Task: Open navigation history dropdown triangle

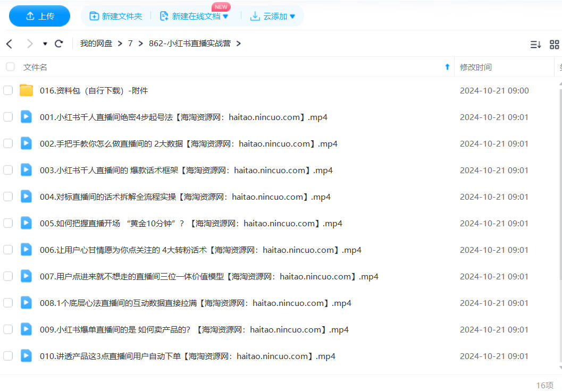Action: (x=45, y=44)
